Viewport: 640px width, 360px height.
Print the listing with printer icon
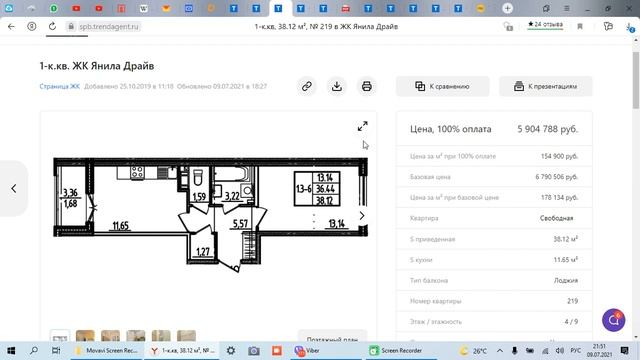(367, 86)
